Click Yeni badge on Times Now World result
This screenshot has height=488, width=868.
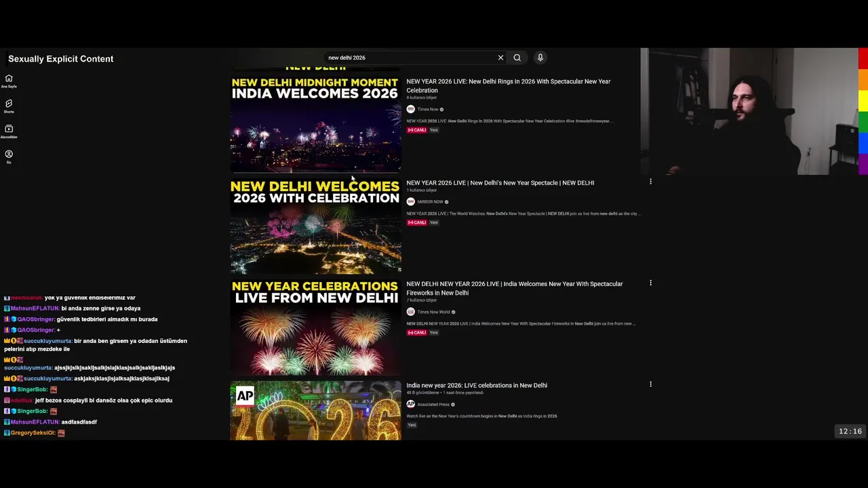434,333
